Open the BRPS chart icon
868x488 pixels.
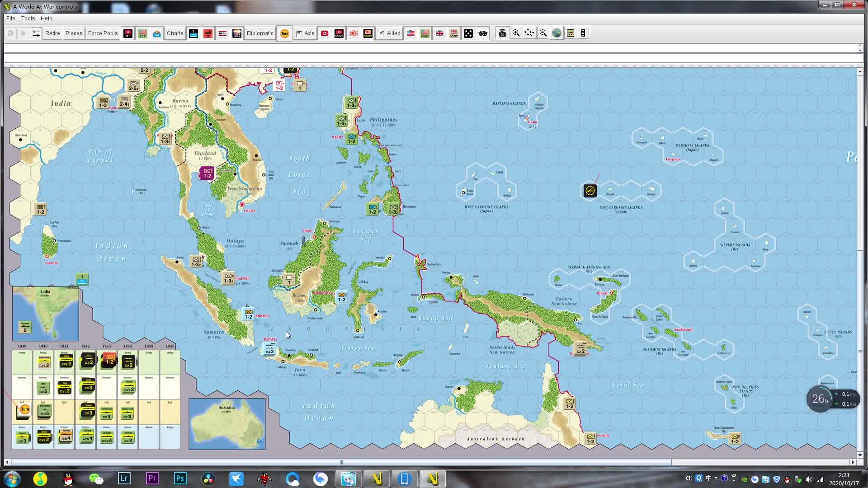222,33
